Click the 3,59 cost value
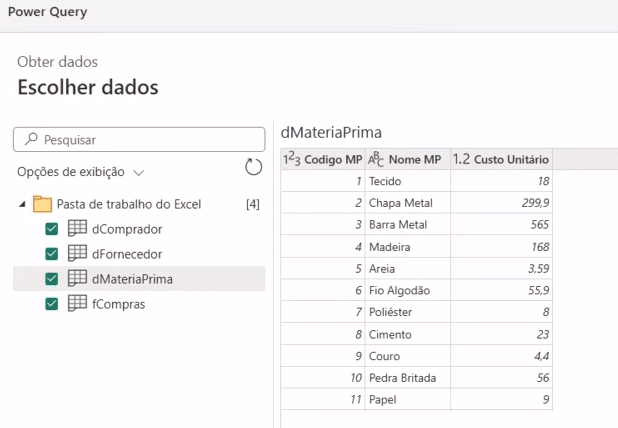 point(538,269)
